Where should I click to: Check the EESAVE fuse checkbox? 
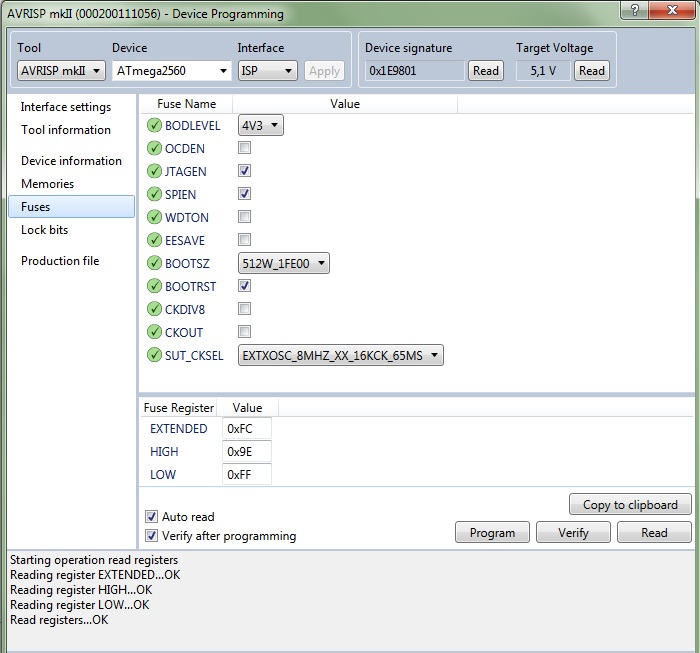244,240
